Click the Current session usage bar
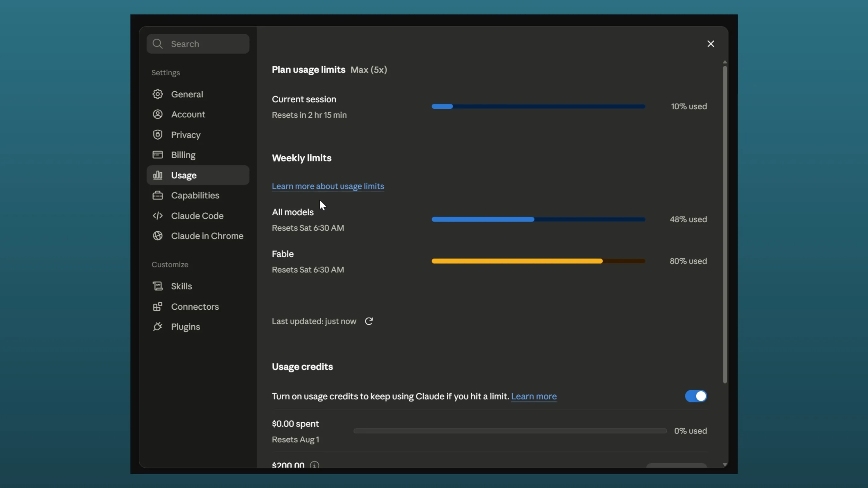868x488 pixels. (x=538, y=106)
